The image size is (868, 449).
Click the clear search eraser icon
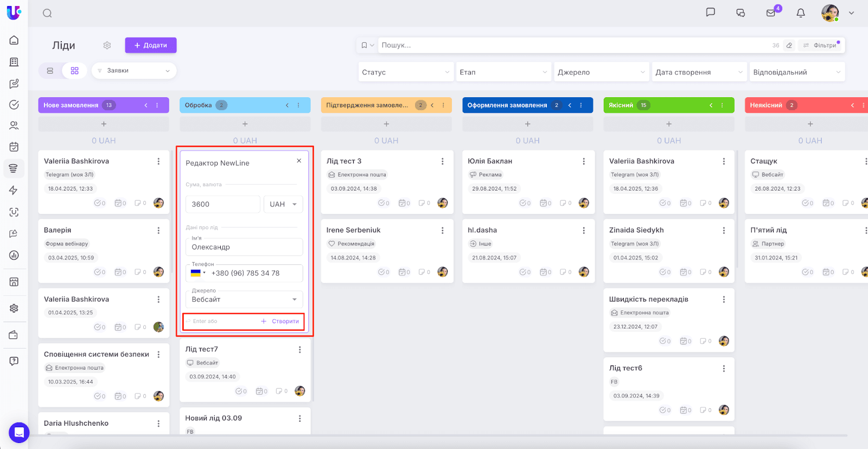[x=789, y=46]
